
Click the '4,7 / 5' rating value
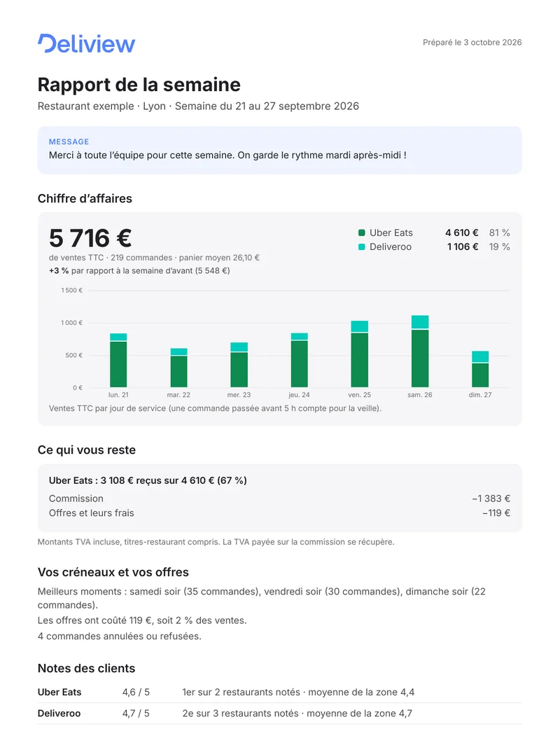pos(136,714)
